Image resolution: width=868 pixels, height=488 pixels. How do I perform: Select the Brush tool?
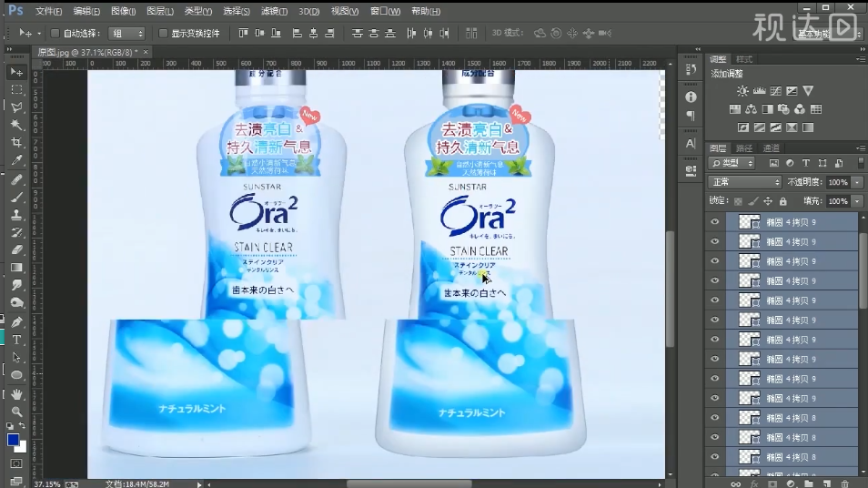16,198
